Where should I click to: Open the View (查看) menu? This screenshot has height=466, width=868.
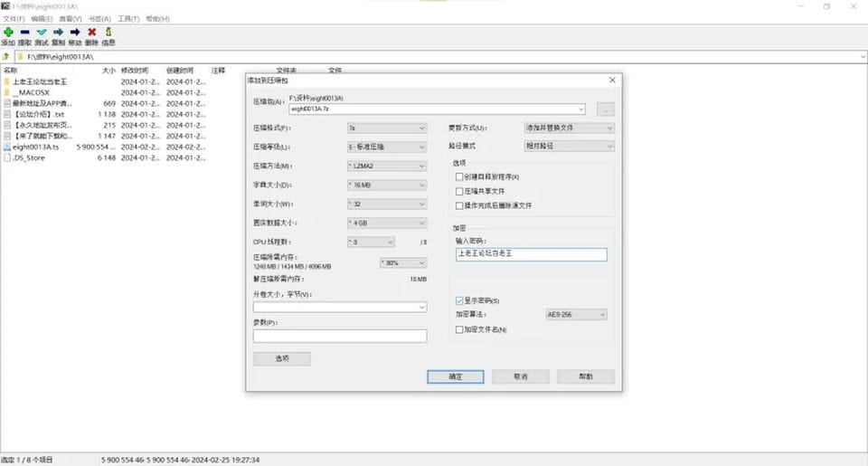[71, 19]
